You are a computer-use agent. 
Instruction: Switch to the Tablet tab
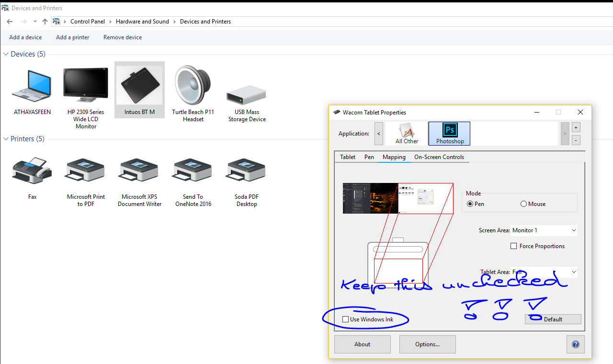(x=348, y=157)
